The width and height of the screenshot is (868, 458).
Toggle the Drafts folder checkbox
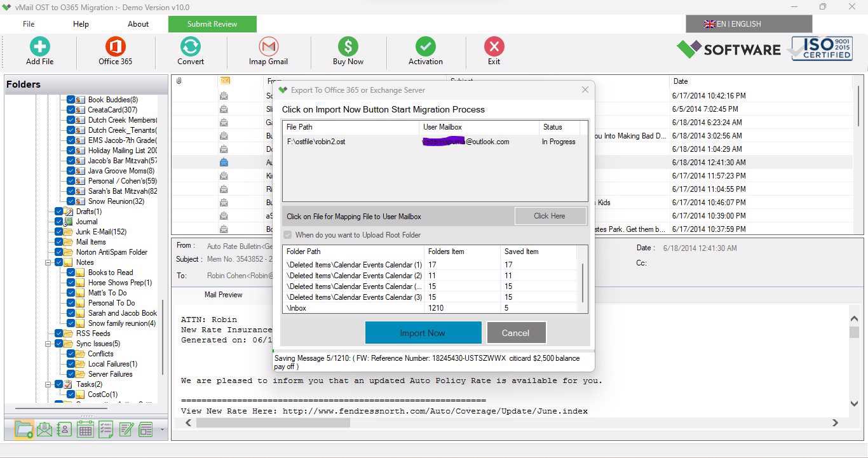point(58,212)
